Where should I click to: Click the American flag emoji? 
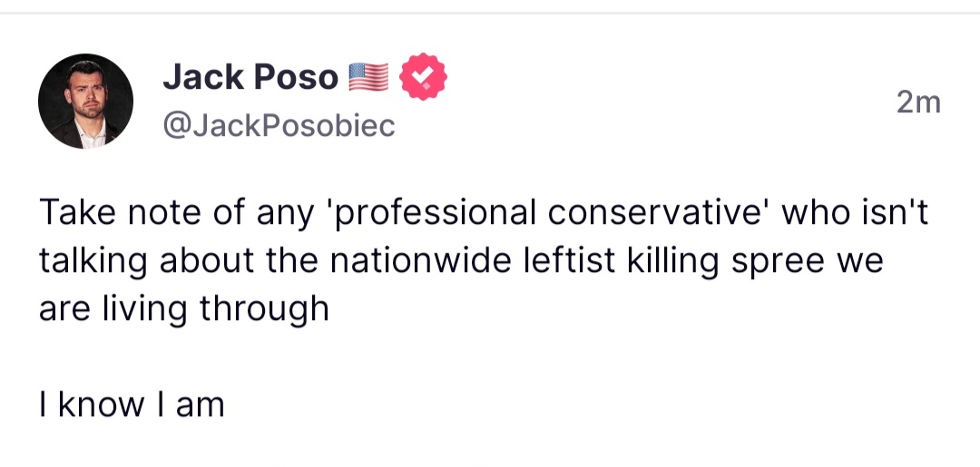368,78
